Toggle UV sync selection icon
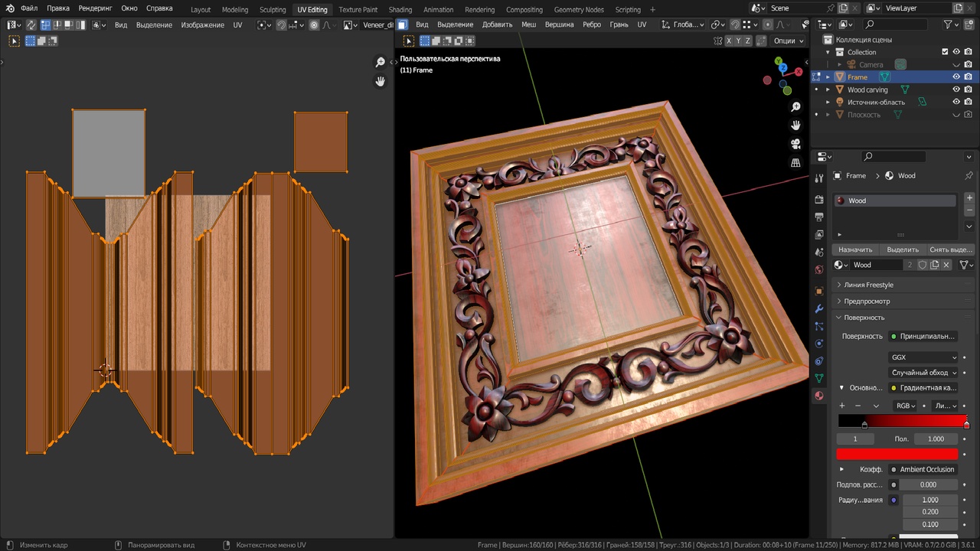Image resolution: width=980 pixels, height=551 pixels. pos(31,24)
